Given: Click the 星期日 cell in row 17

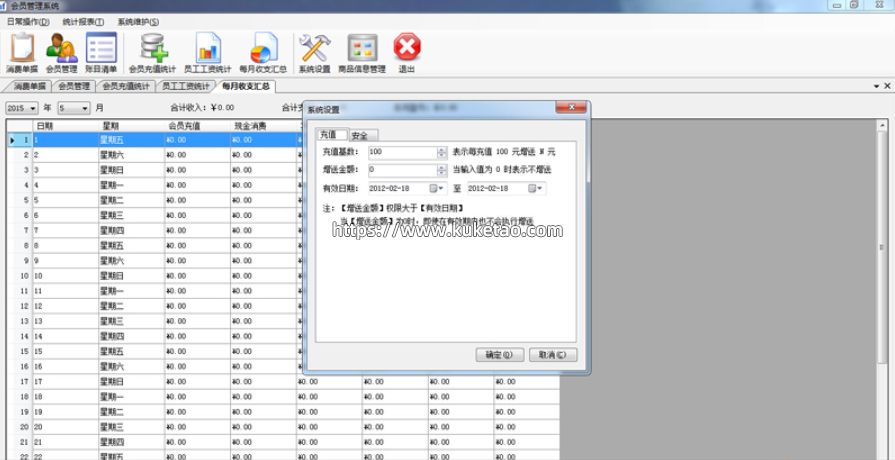Looking at the screenshot, I should 132,381.
